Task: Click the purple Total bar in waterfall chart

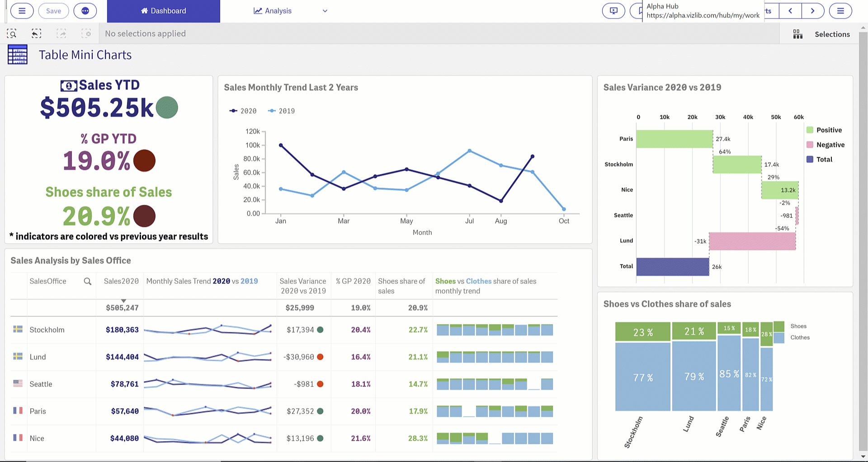Action: click(x=673, y=267)
